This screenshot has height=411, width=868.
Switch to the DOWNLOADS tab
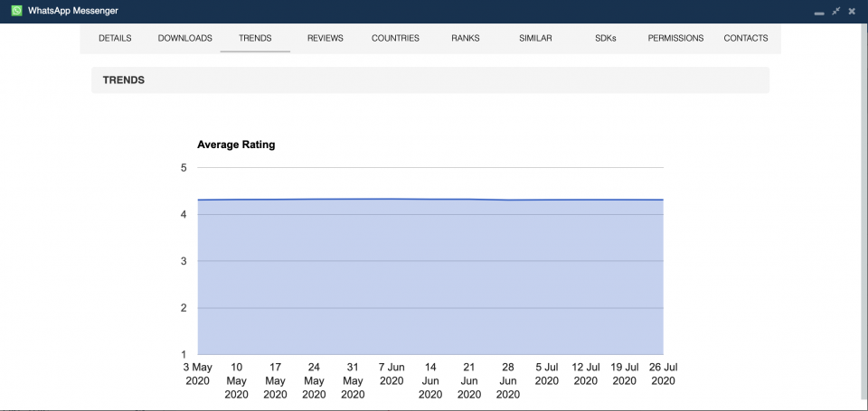pyautogui.click(x=184, y=38)
